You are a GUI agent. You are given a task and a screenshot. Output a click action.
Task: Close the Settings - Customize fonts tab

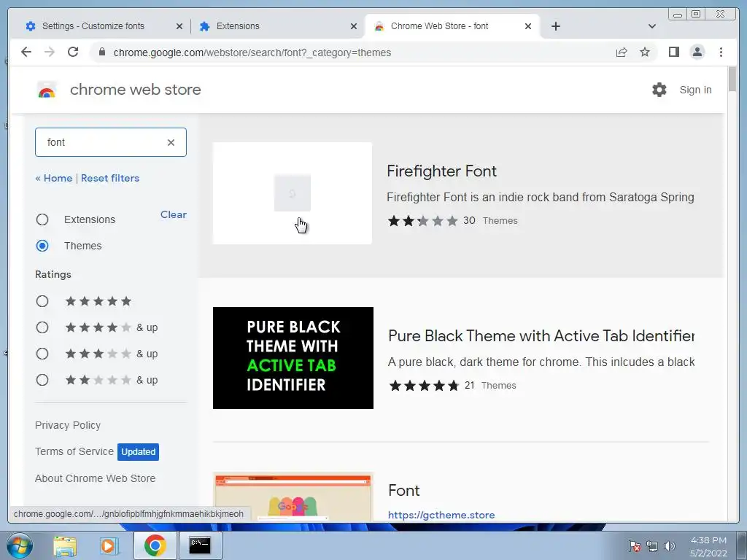click(179, 26)
